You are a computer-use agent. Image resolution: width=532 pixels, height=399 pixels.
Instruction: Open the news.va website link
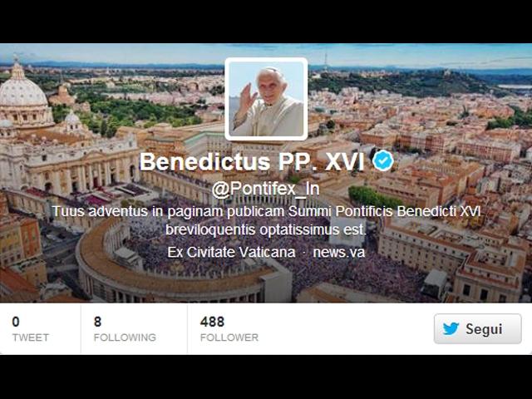tap(339, 252)
